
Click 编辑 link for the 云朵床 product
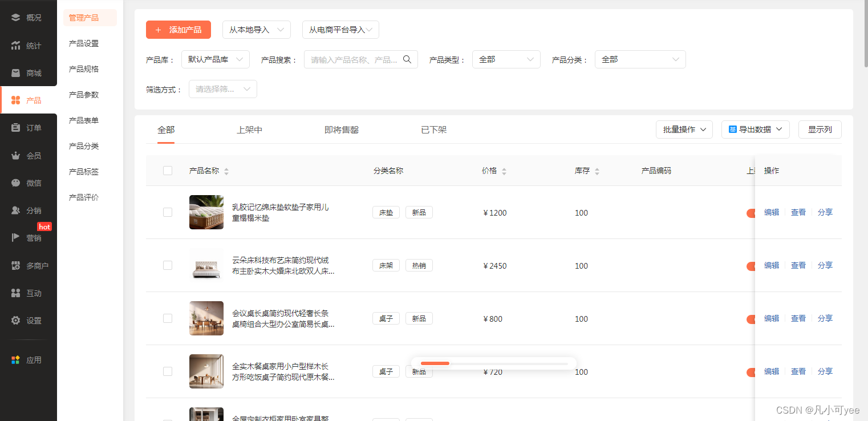click(x=771, y=265)
